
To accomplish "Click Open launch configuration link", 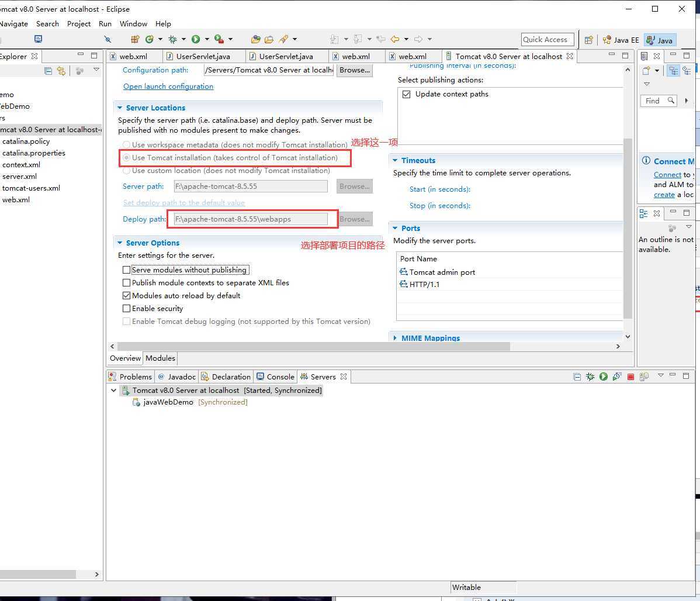I will coord(168,87).
